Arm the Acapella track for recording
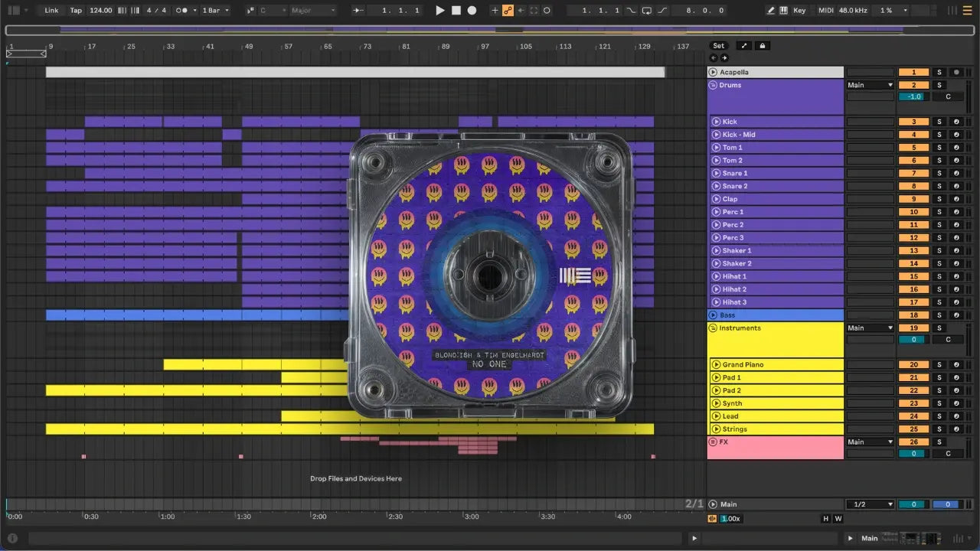The width and height of the screenshot is (980, 551). click(x=955, y=72)
